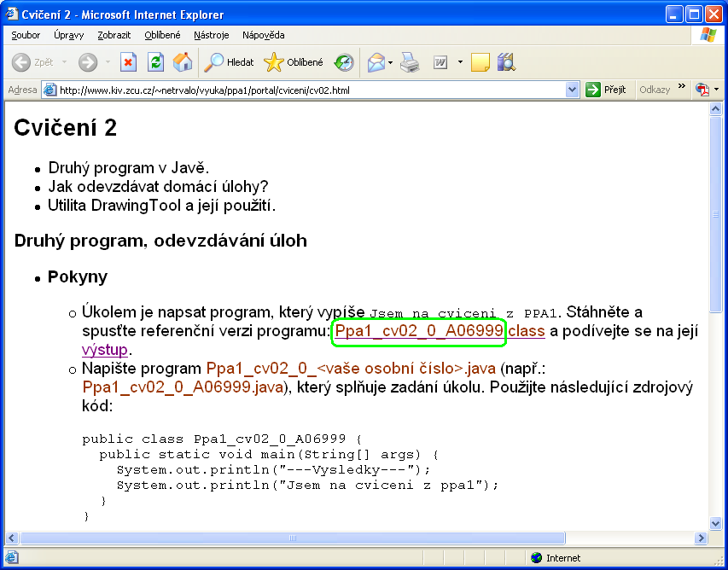The height and width of the screenshot is (570, 728).
Task: Print the page with the printer icon
Action: click(x=410, y=62)
